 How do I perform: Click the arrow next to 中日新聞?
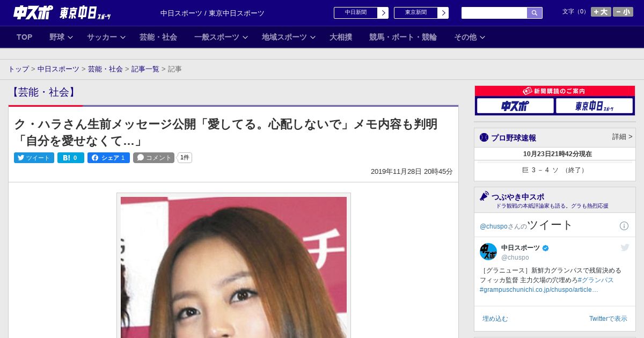[x=383, y=13]
